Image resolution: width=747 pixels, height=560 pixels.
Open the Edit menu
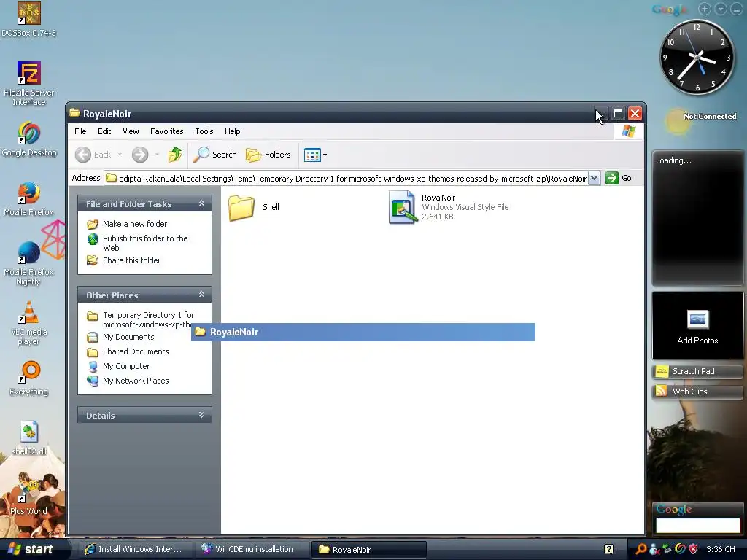104,131
